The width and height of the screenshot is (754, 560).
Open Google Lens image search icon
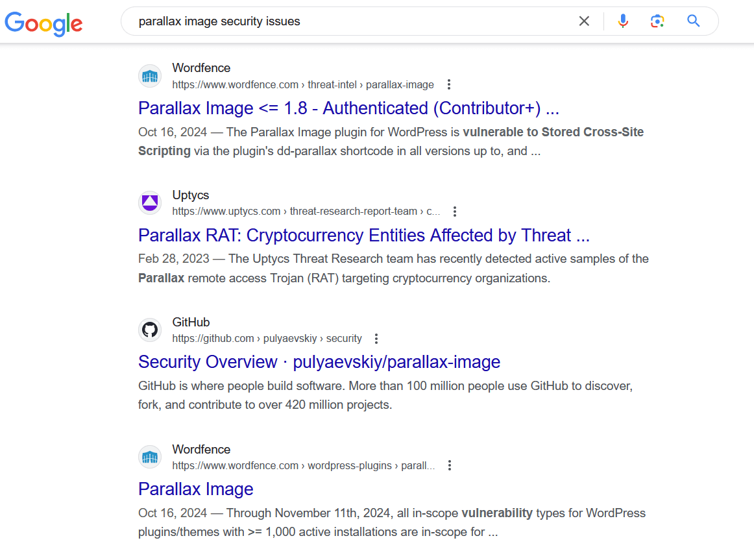point(657,21)
